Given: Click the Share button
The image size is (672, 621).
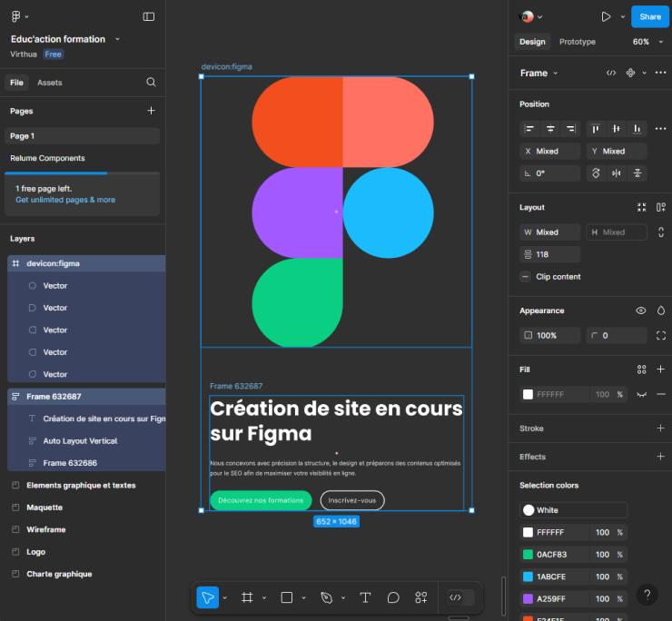Looking at the screenshot, I should 649,16.
